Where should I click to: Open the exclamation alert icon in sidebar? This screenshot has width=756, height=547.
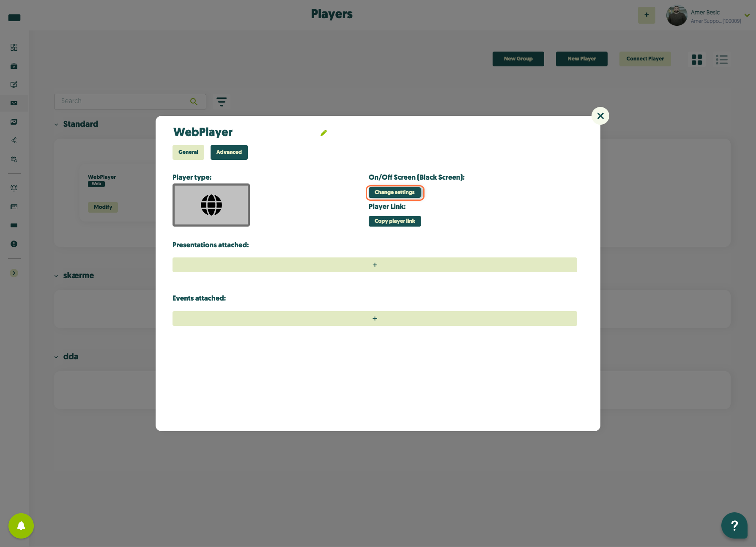[14, 244]
